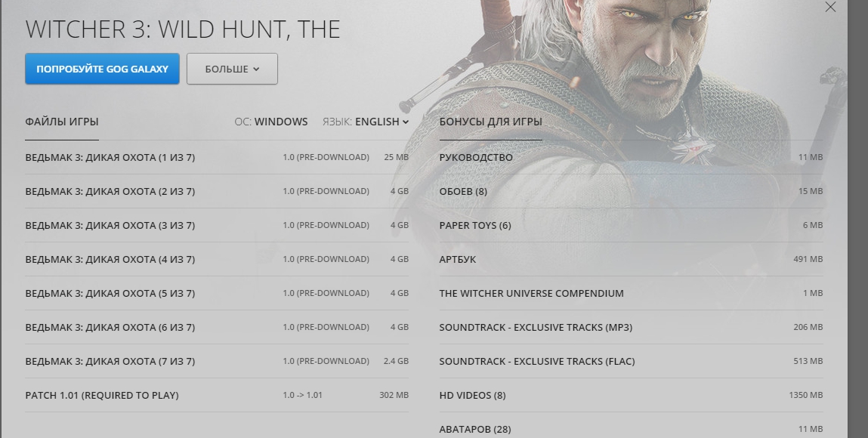Download Soundtrack Exclusive Tracks (FLAC)
Image resolution: width=868 pixels, height=438 pixels.
[x=537, y=362]
